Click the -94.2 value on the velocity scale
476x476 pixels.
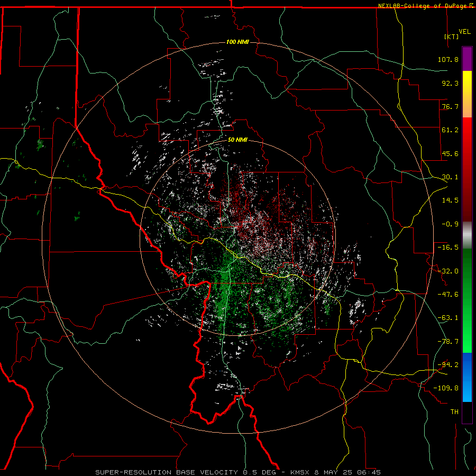click(448, 364)
